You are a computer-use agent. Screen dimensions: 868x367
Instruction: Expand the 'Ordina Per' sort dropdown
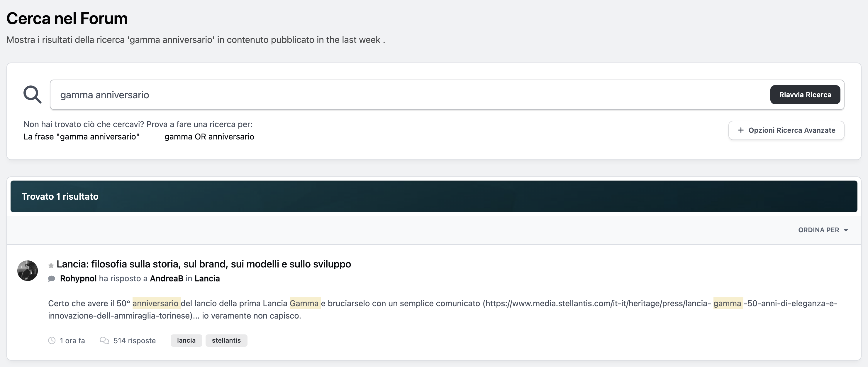[823, 230]
